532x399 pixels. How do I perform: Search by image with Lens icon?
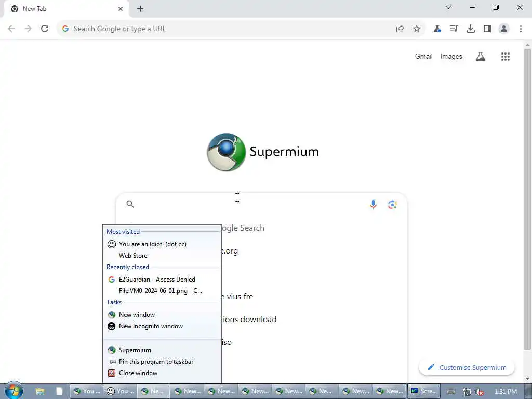click(392, 204)
